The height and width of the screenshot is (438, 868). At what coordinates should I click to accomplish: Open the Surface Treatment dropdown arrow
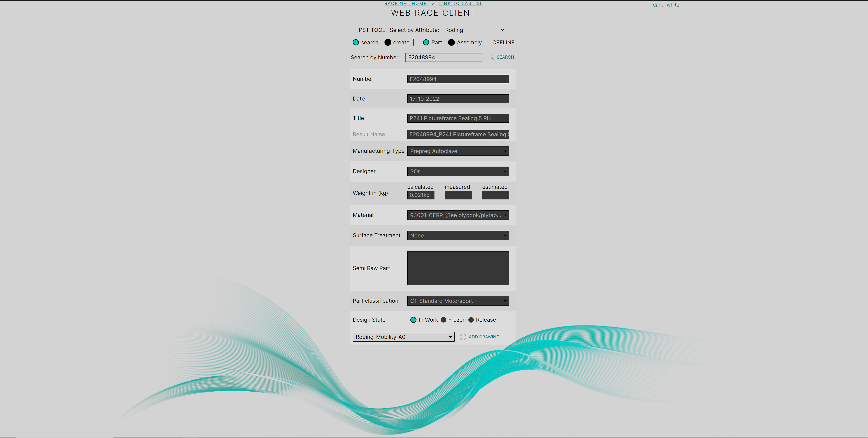pyautogui.click(x=505, y=235)
